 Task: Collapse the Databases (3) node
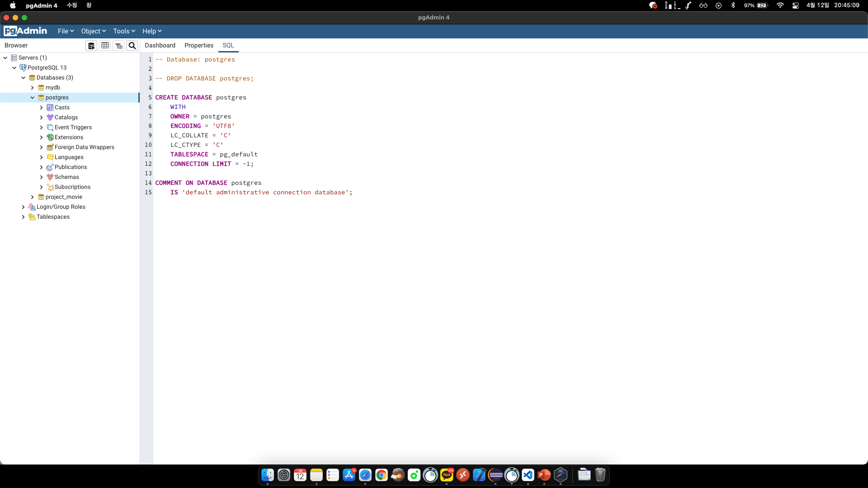(24, 78)
